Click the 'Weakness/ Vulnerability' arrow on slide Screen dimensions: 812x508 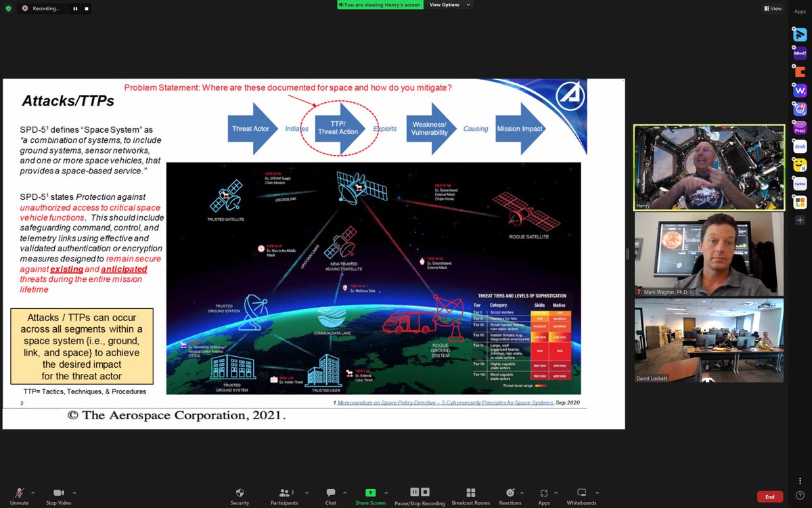431,129
